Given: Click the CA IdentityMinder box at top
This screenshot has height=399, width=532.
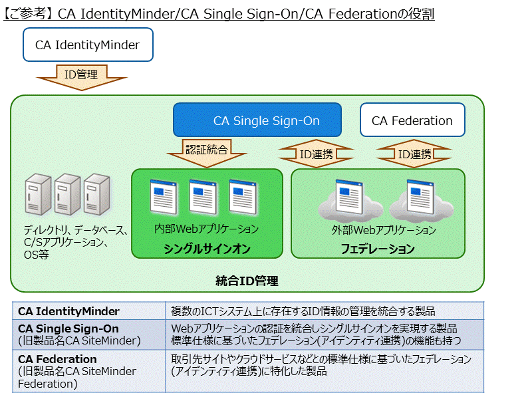Looking at the screenshot, I should point(88,45).
